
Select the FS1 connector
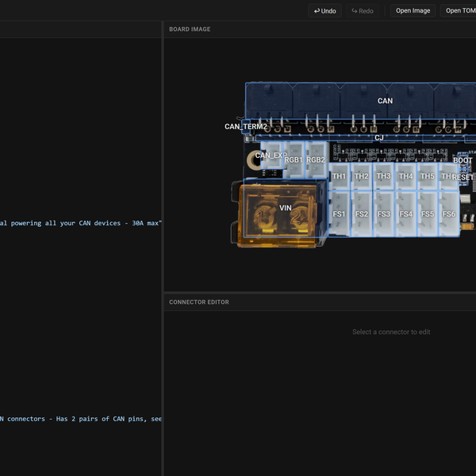coord(339,213)
